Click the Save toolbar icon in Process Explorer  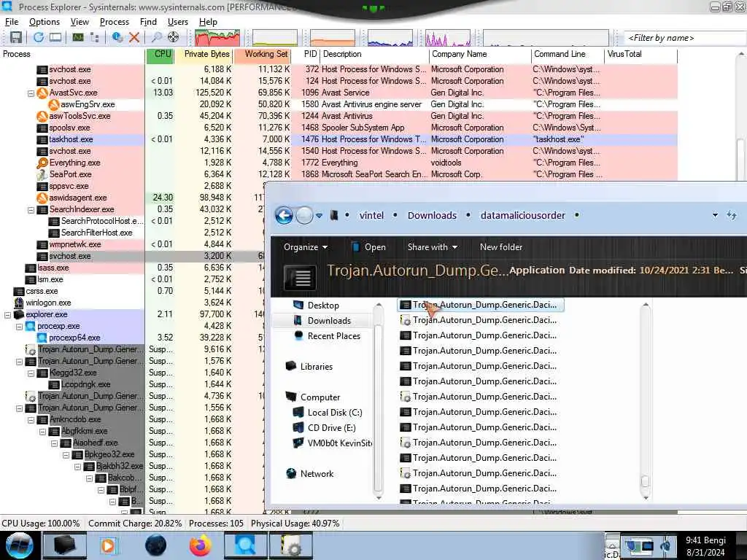pos(16,37)
